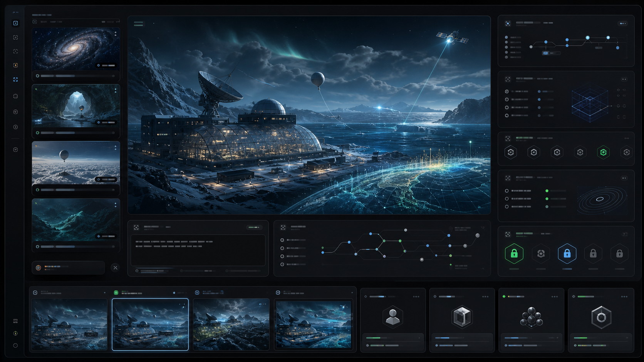Screen dimensions: 644x362
Task: Click the green padlock hexagon icon
Action: tap(514, 254)
